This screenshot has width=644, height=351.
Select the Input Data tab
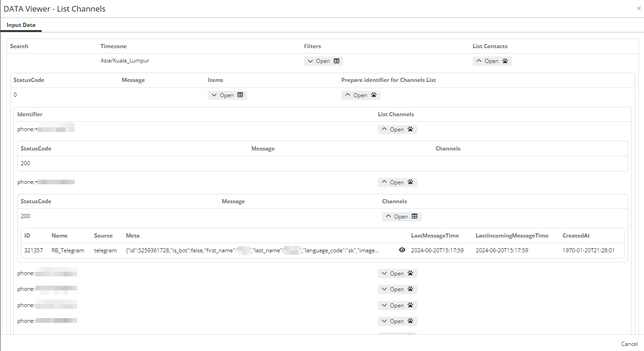coord(21,25)
